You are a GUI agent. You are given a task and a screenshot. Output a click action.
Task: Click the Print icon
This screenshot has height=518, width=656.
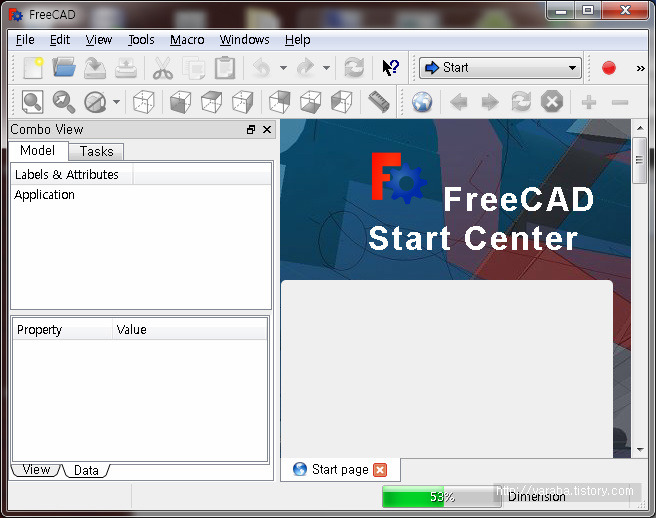(126, 68)
